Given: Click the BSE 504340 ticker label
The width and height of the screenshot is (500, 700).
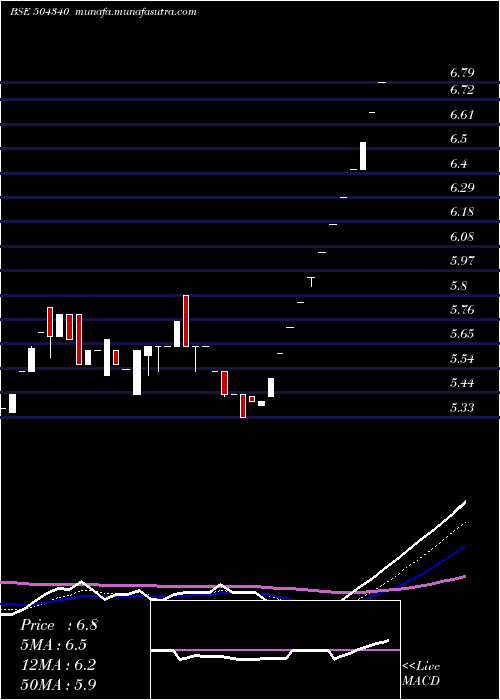Looking at the screenshot, I should tap(39, 12).
